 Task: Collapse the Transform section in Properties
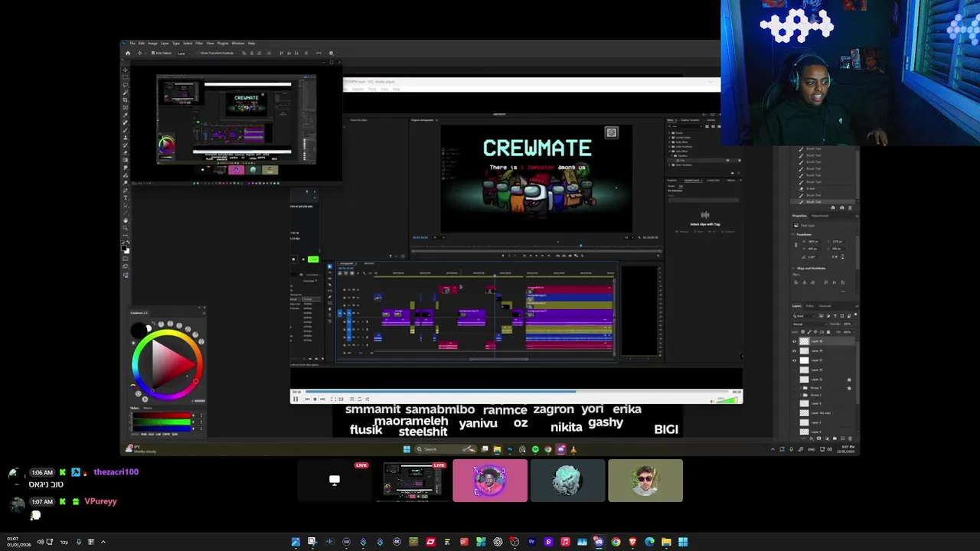tap(792, 234)
